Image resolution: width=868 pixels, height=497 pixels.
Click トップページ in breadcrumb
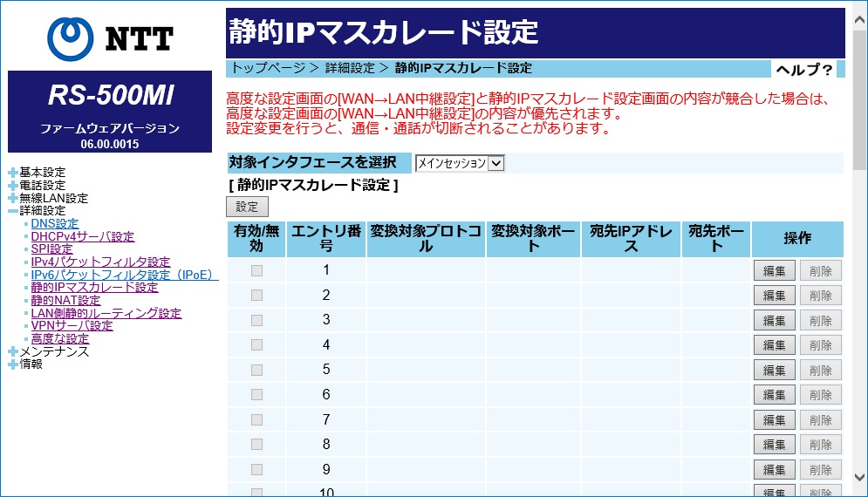(x=268, y=68)
